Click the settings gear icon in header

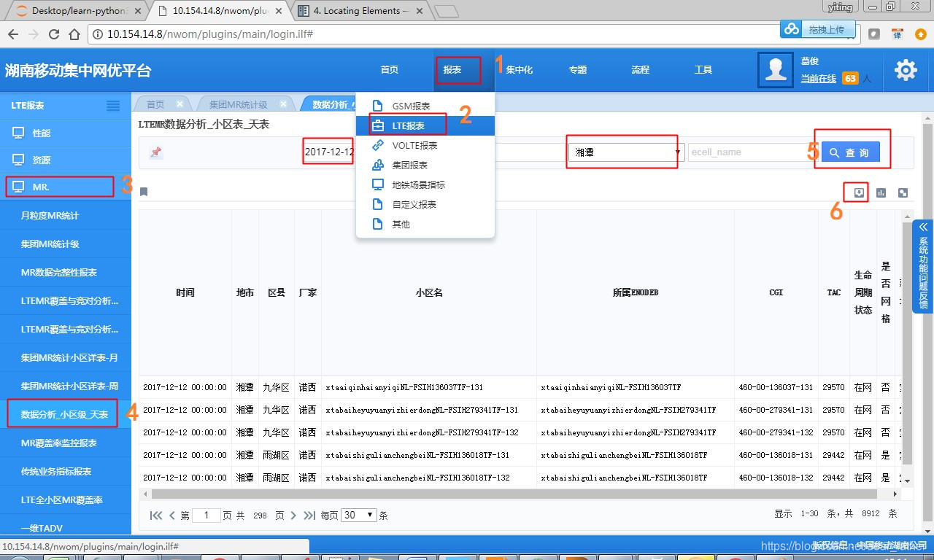(x=906, y=71)
